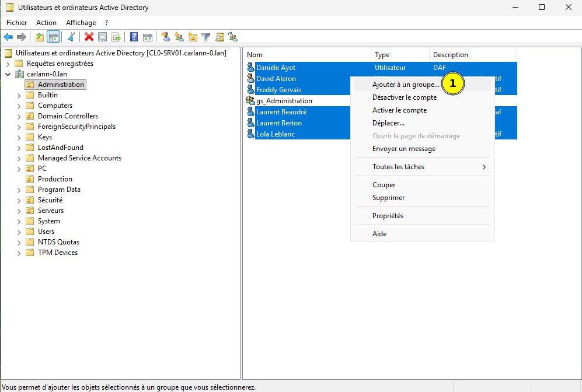Screen dimensions: 582x392
Task: Select the Production organizational unit
Action: [x=55, y=179]
